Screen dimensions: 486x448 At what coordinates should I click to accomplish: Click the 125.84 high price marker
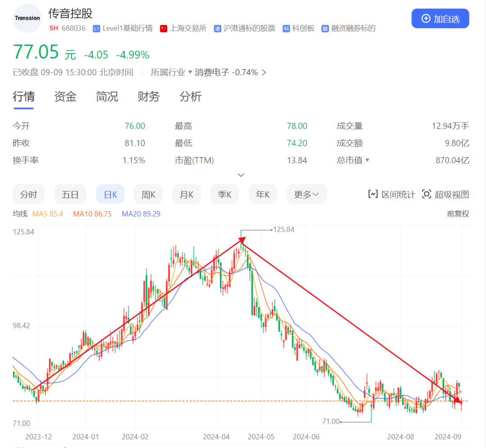(283, 230)
